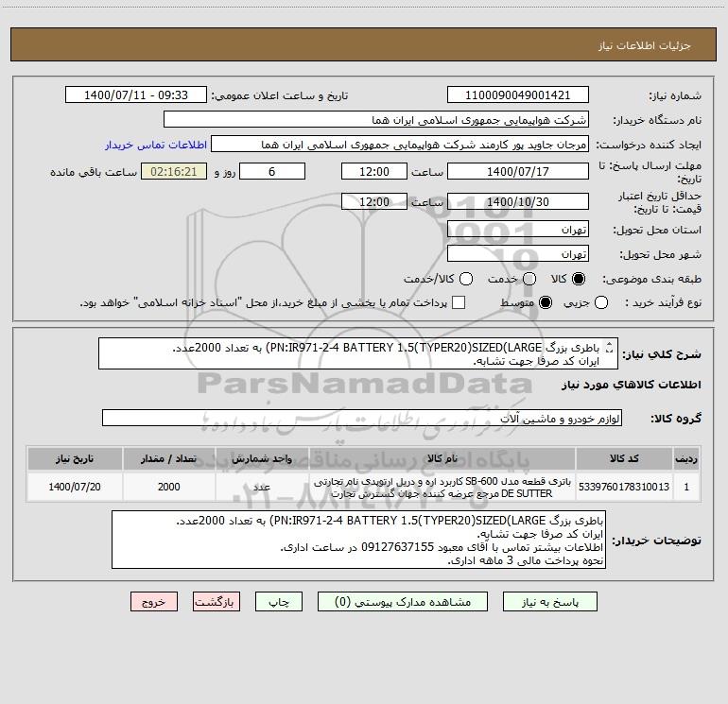The height and width of the screenshot is (704, 728).
Task: Click the نام کالا column header
Action: click(x=442, y=459)
